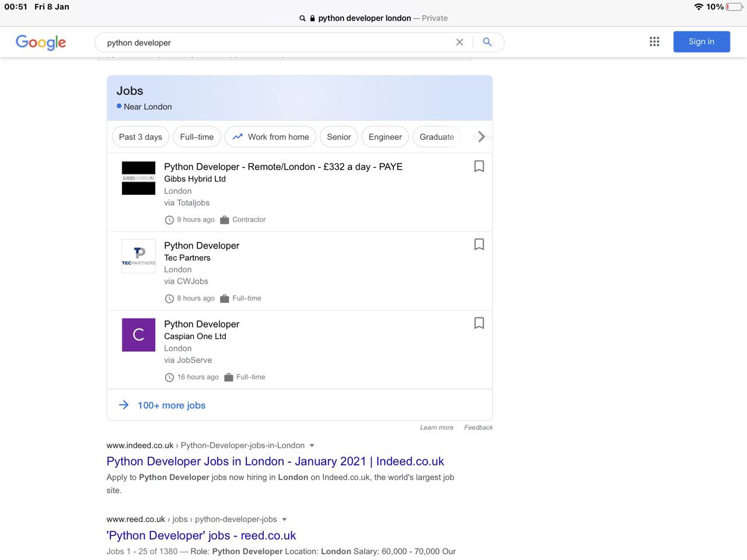Click the Wi-Fi status icon
Image resolution: width=747 pixels, height=560 pixels.
(x=699, y=6)
